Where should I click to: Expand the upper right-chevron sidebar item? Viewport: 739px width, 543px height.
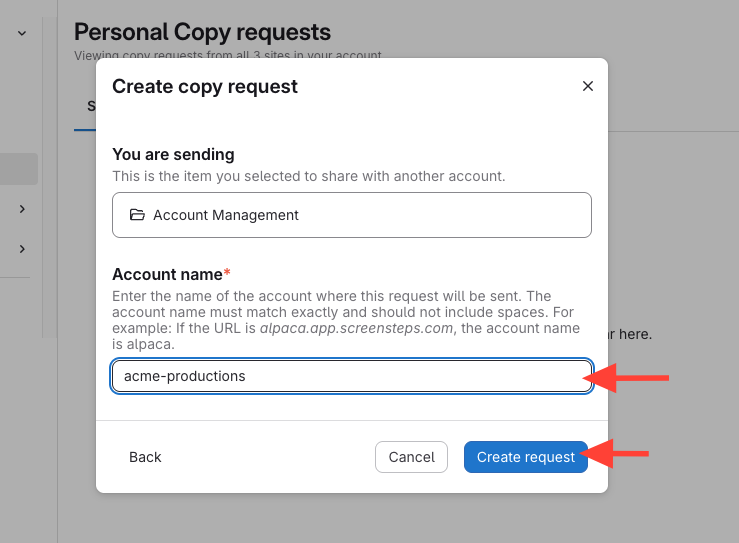click(x=22, y=209)
